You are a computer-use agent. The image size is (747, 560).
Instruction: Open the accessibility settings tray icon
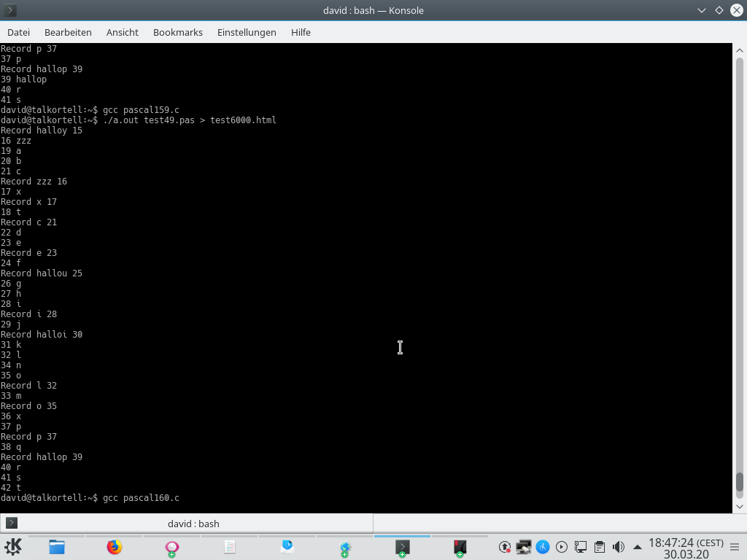(542, 547)
